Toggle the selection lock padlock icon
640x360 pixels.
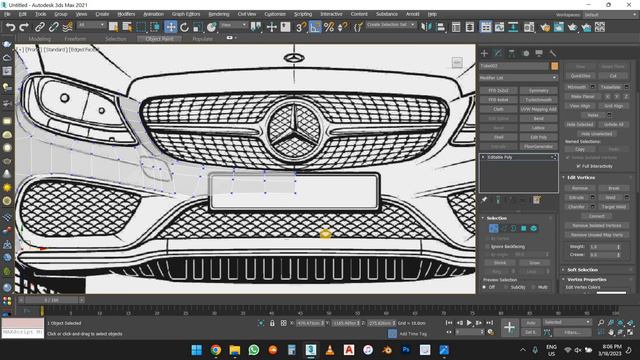pos(272,323)
